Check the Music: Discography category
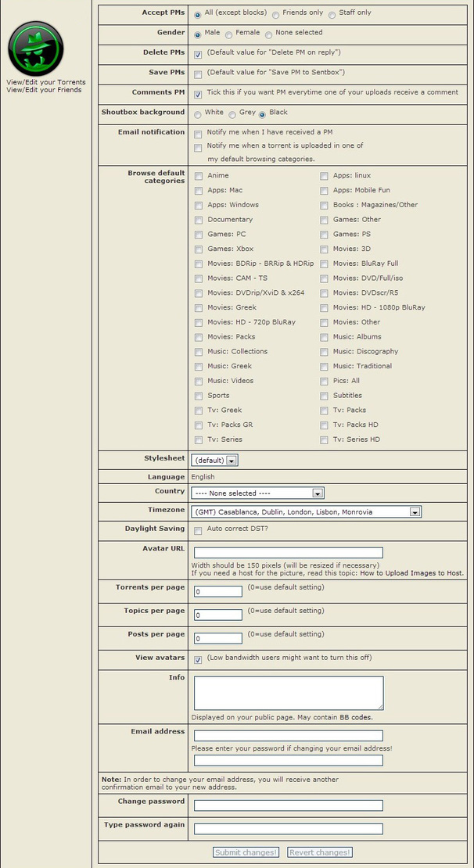 click(324, 352)
